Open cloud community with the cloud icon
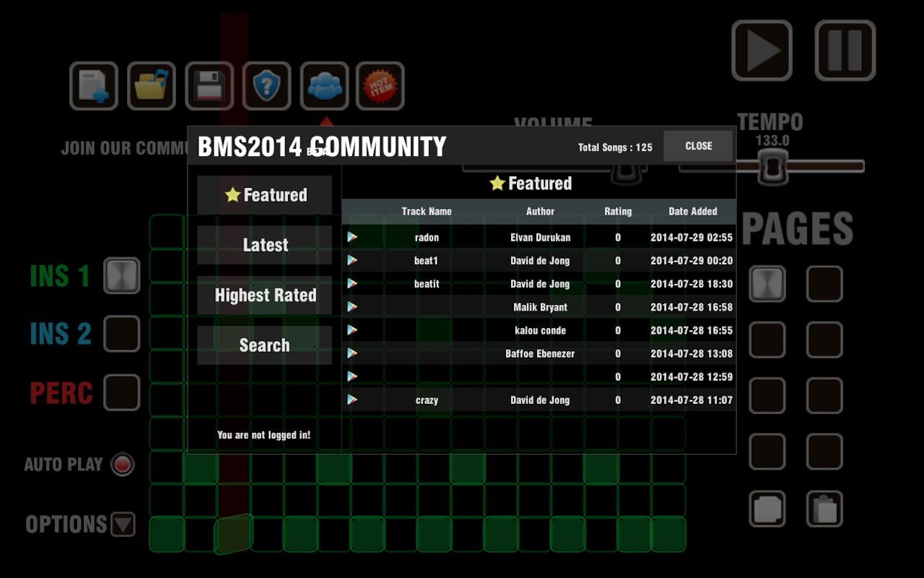The width and height of the screenshot is (924, 578). 323,85
